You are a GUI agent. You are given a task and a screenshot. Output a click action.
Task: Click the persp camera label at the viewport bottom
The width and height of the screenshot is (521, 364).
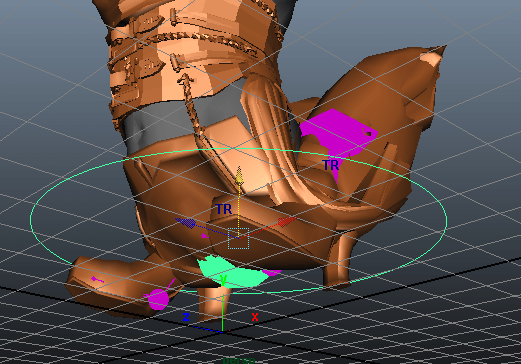[239, 360]
